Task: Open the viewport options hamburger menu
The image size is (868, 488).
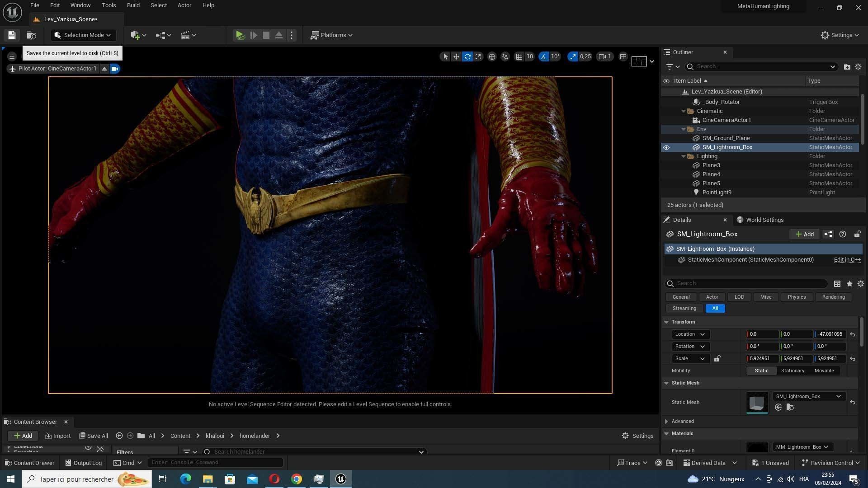Action: tap(12, 56)
